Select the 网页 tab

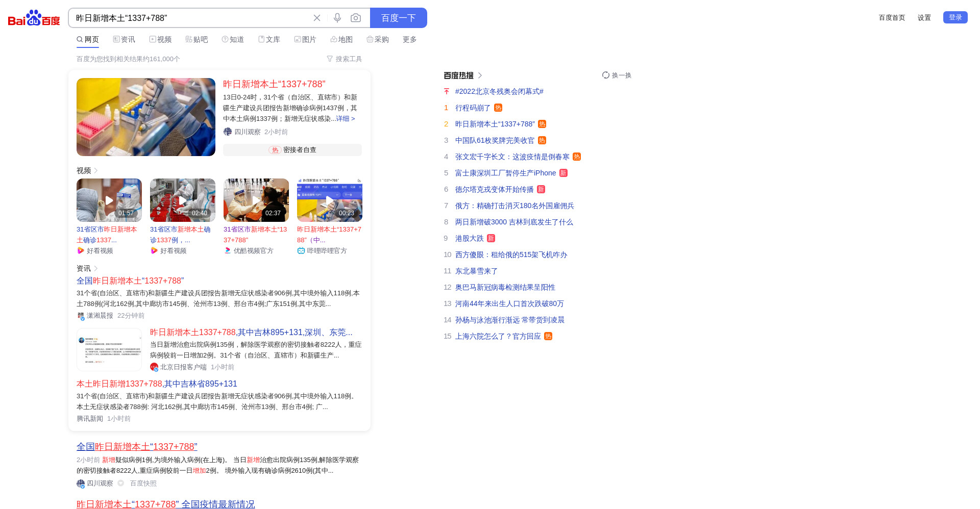click(88, 39)
